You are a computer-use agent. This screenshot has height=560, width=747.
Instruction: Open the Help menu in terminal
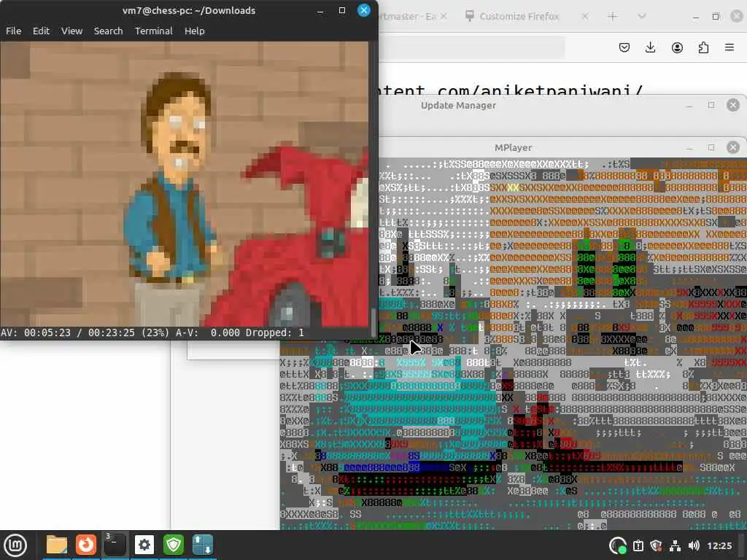(194, 31)
